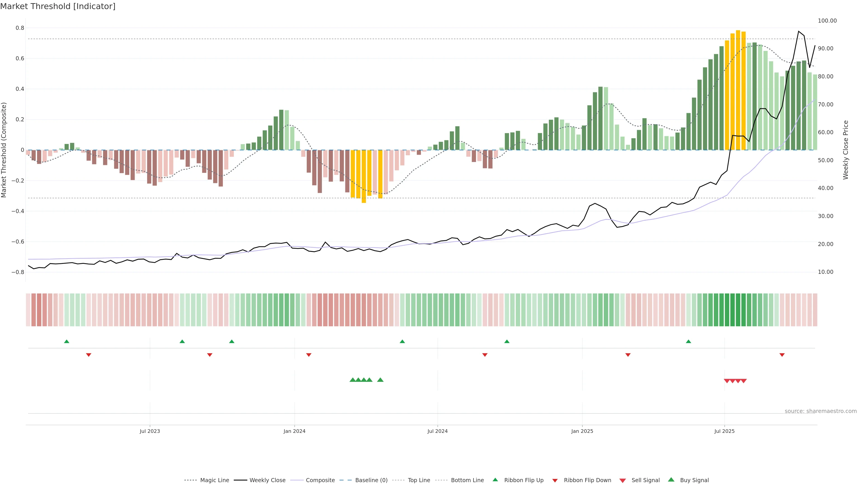This screenshot has height=488, width=868.
Task: Click the rightmost green Buy Signal triangle
Action: point(380,380)
